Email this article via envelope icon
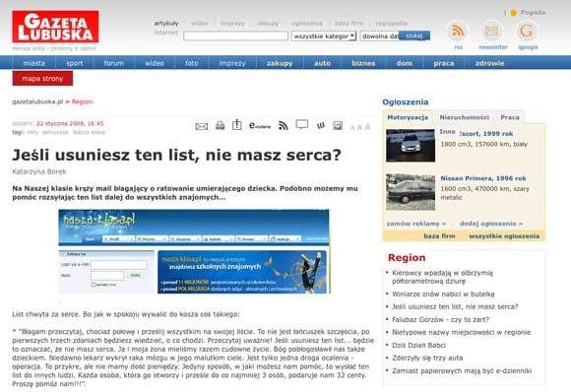Image resolution: width=571 pixels, height=392 pixels. [202, 126]
